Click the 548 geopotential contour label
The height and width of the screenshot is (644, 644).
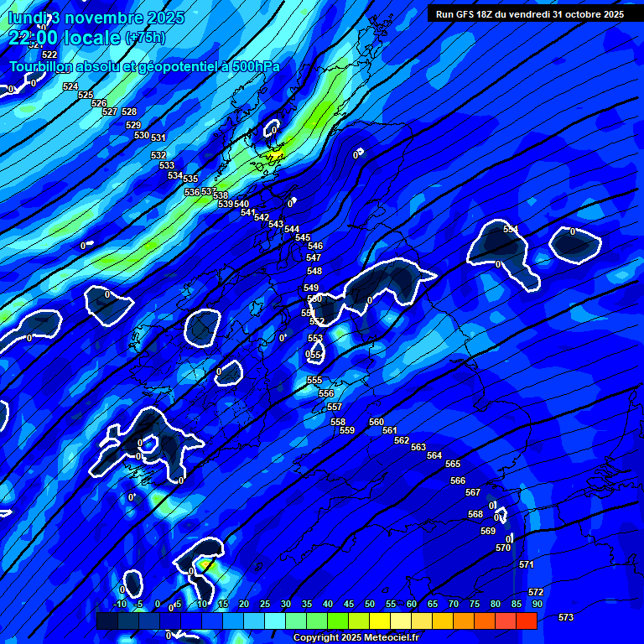point(314,271)
